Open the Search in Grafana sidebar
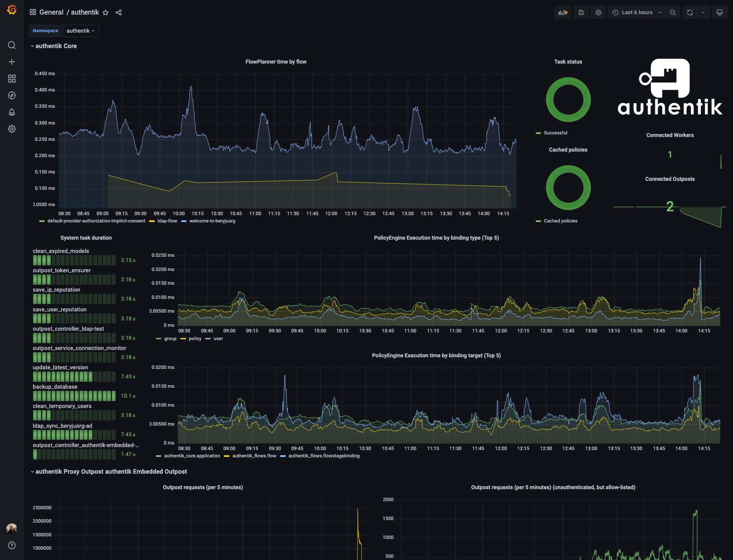The image size is (733, 560). 12,45
